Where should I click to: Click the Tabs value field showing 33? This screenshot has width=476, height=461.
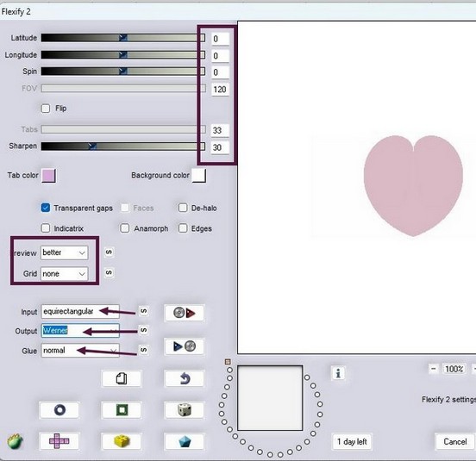pyautogui.click(x=220, y=130)
